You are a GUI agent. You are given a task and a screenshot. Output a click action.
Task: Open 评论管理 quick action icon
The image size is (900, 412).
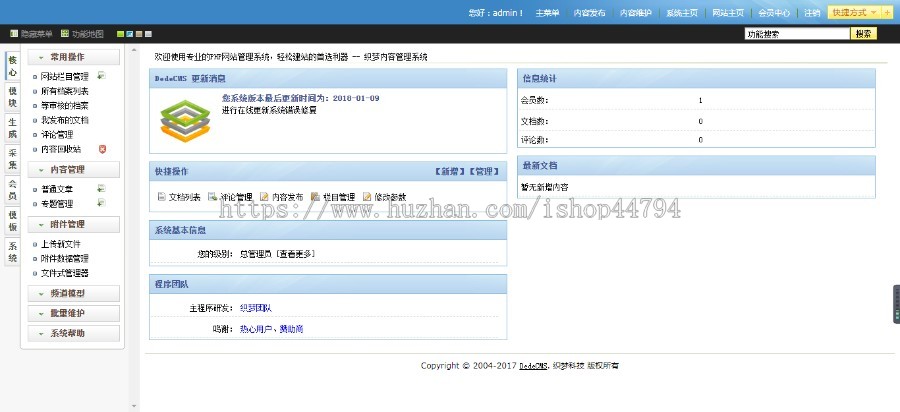click(x=212, y=196)
